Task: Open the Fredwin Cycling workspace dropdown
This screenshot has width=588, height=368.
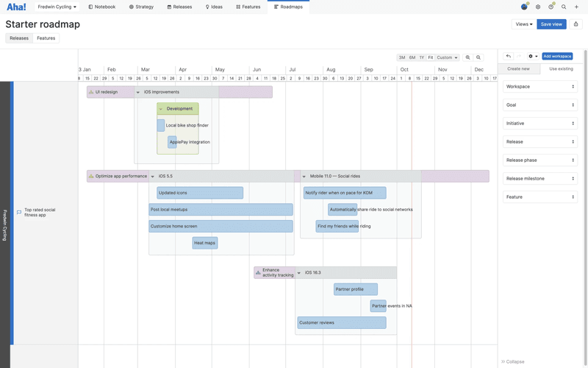Action: tap(57, 7)
